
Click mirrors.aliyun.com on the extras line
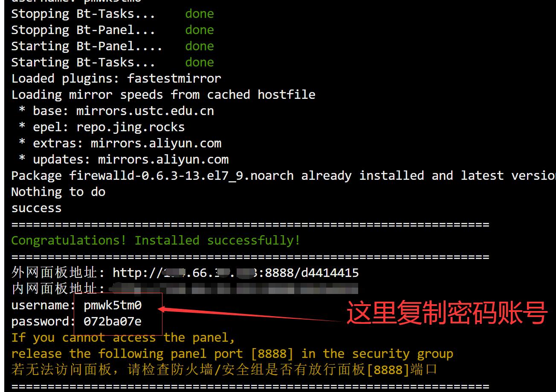[156, 143]
